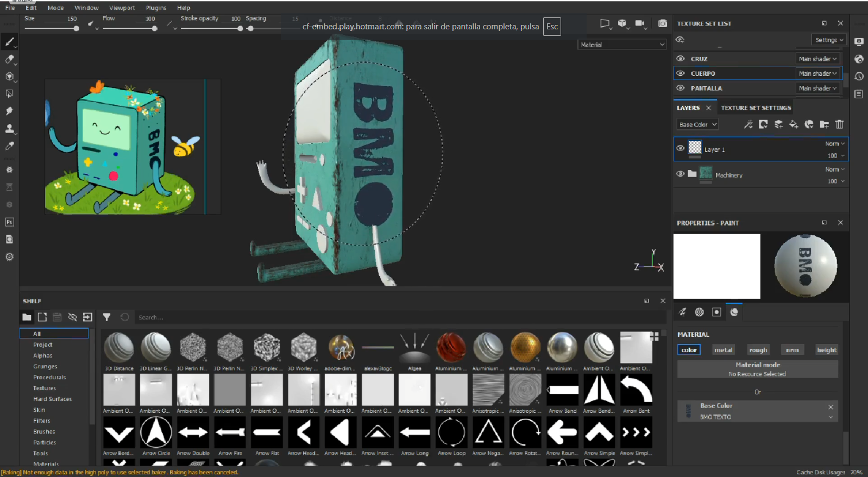868x477 pixels.
Task: Click the brush Size slider handle
Action: [76, 28]
